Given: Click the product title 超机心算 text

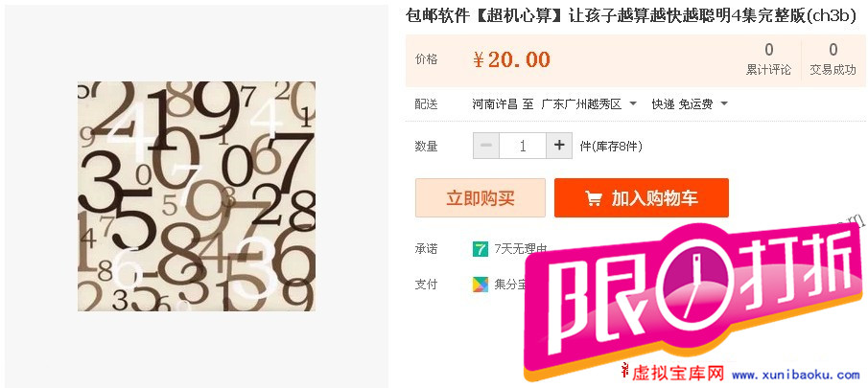Looking at the screenshot, I should [517, 15].
